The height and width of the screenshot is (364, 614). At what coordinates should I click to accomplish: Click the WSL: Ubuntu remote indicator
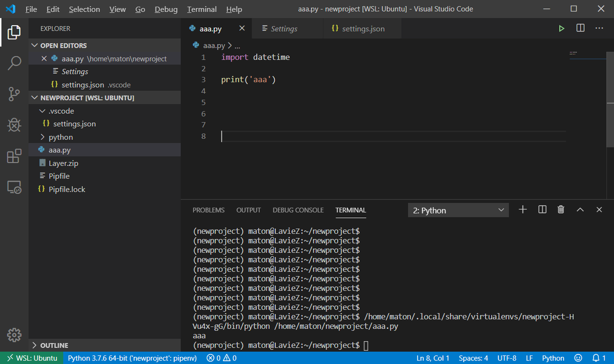pos(32,358)
